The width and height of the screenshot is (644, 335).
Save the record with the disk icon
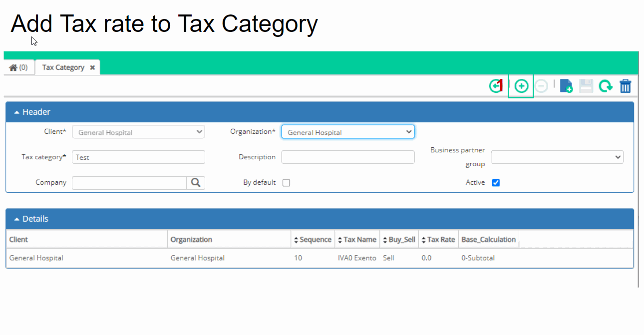coord(586,85)
